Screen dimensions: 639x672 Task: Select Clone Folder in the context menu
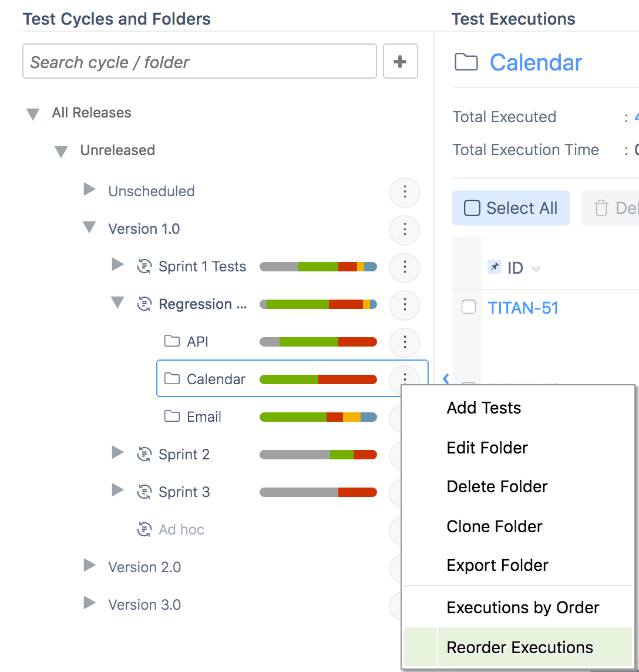pos(495,526)
